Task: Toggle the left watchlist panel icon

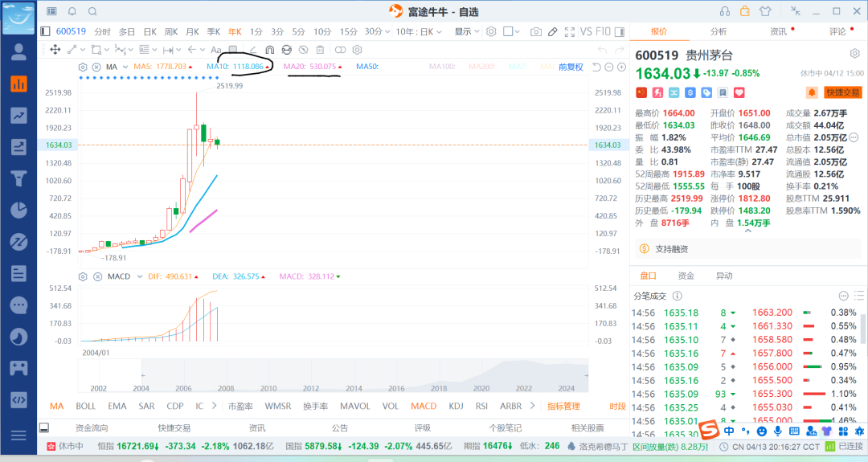Action: [45, 31]
